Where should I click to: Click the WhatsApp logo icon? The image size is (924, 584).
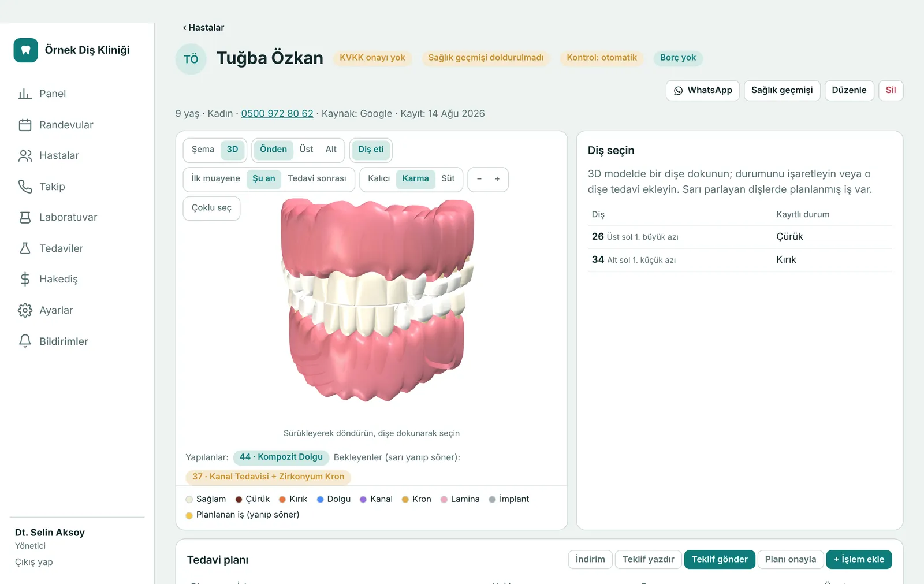[x=679, y=91]
